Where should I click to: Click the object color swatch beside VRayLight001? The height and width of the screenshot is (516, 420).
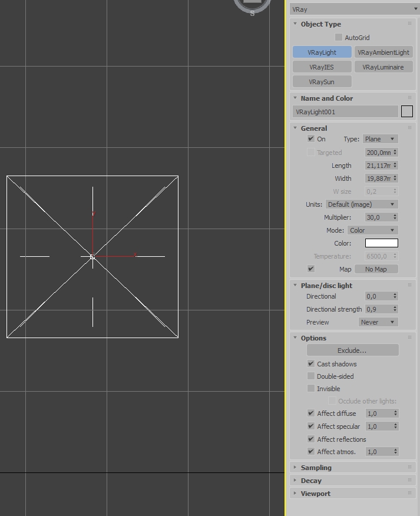coord(407,111)
